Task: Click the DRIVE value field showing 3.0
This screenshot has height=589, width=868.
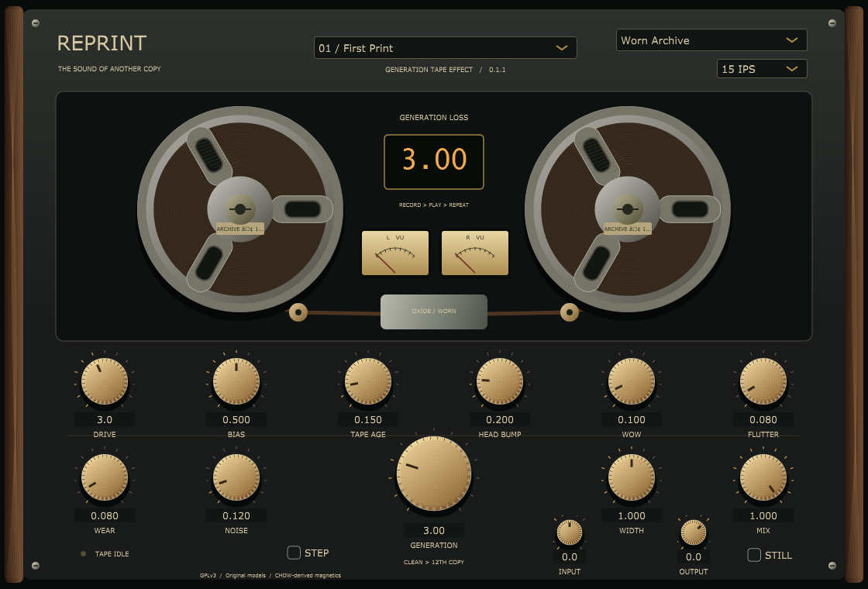Action: click(105, 419)
